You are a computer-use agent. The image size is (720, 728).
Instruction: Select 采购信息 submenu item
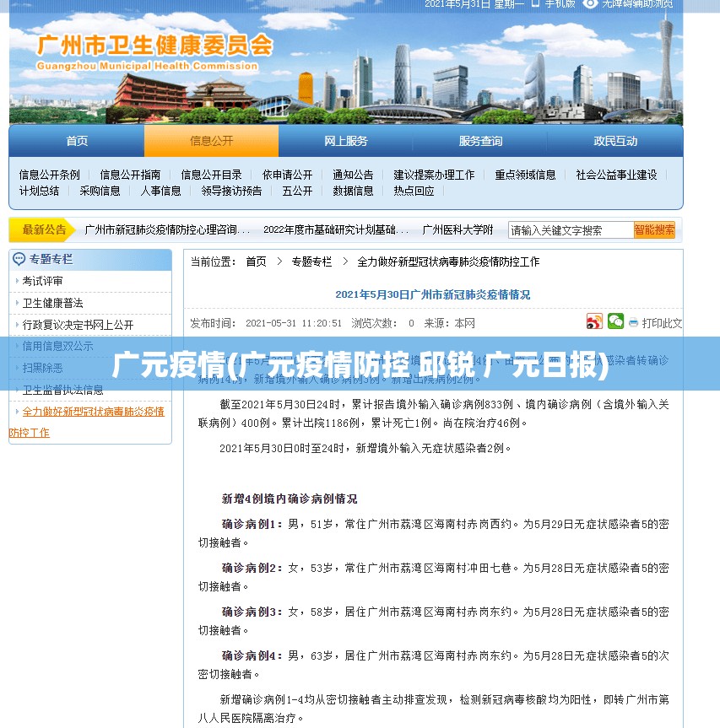pos(100,191)
